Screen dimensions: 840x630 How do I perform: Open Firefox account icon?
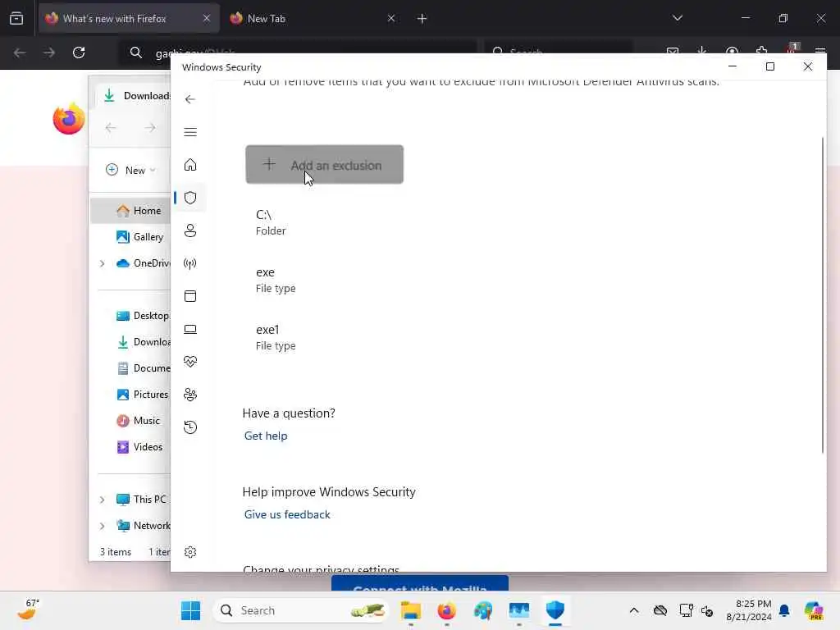click(x=732, y=52)
